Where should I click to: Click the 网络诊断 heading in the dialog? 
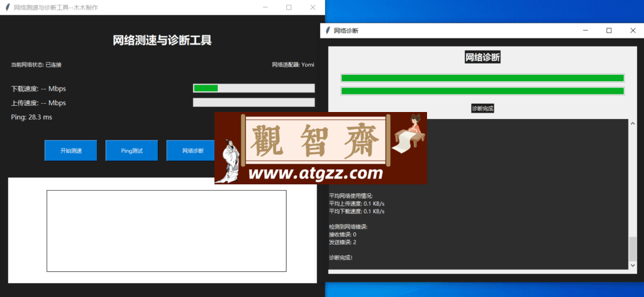coord(482,57)
